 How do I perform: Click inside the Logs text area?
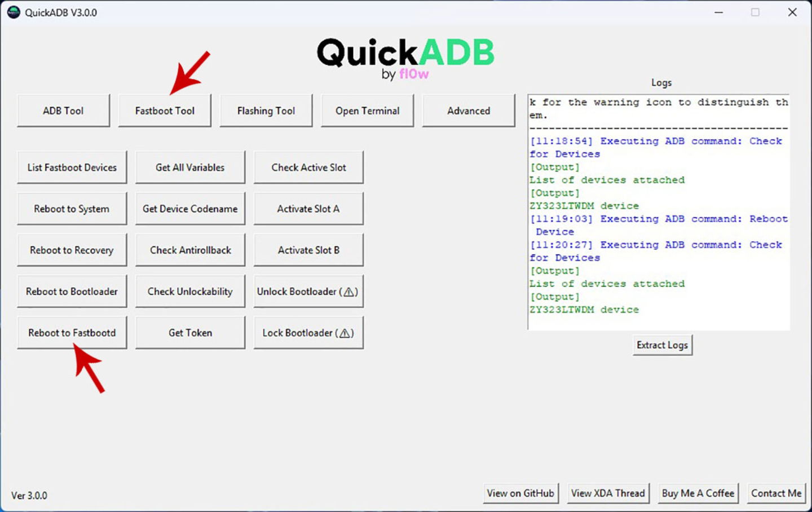[x=659, y=212]
